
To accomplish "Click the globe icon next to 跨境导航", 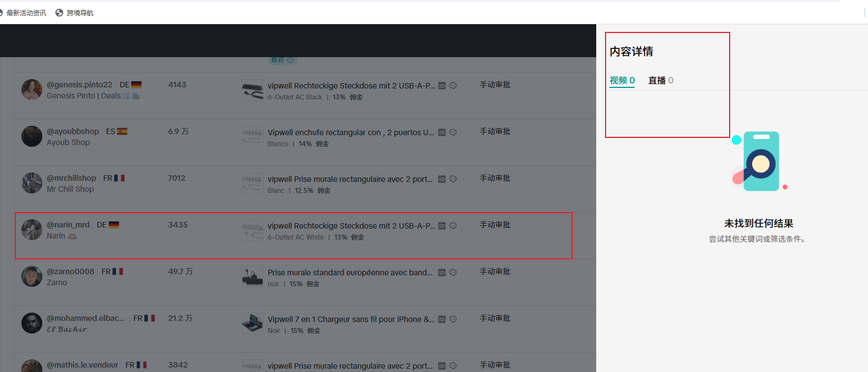I will [59, 13].
